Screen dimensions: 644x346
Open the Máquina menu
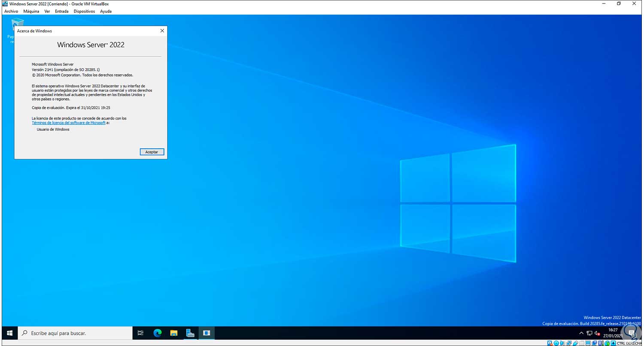pos(31,11)
